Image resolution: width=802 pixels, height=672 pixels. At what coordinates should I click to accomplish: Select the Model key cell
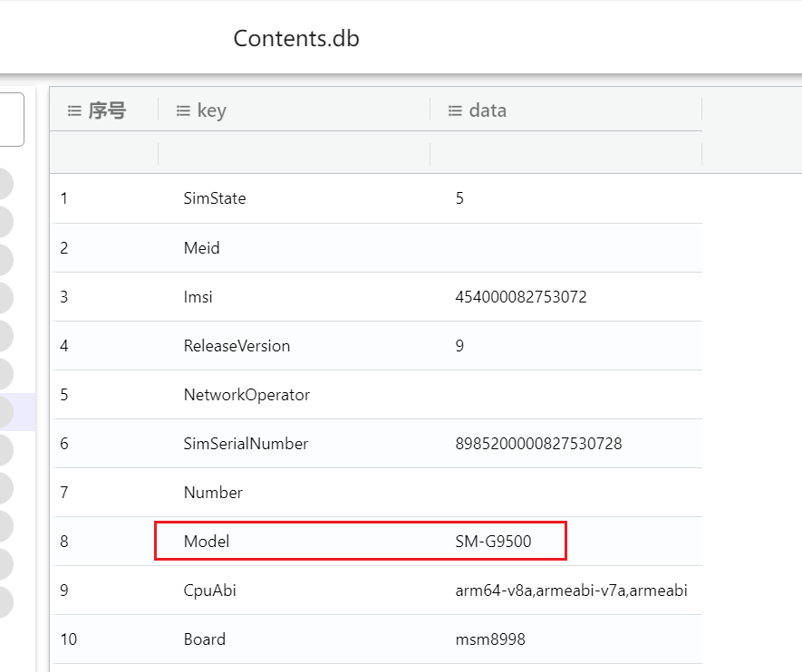pyautogui.click(x=207, y=542)
